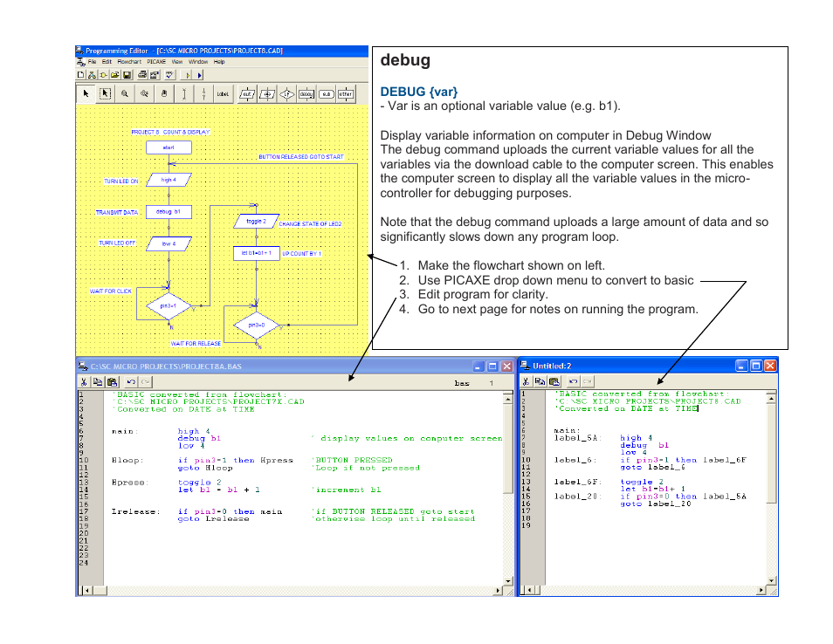Select the 'if' decision block tool
This screenshot has width=833, height=644.
point(287,94)
